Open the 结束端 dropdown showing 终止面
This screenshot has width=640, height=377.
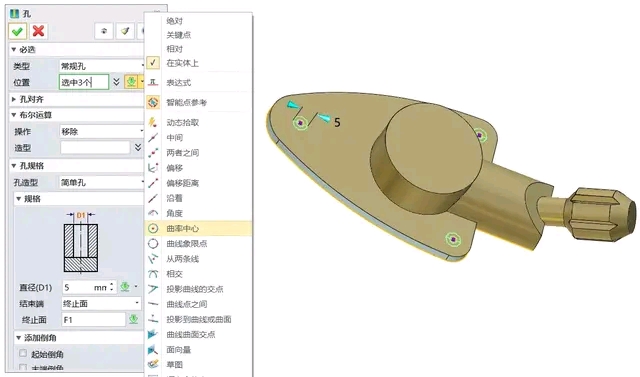[x=101, y=304]
